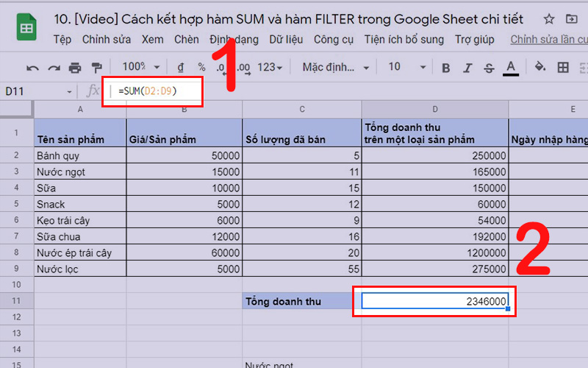Image resolution: width=588 pixels, height=368 pixels.
Task: Open the Google Sheets home icon
Action: (27, 28)
